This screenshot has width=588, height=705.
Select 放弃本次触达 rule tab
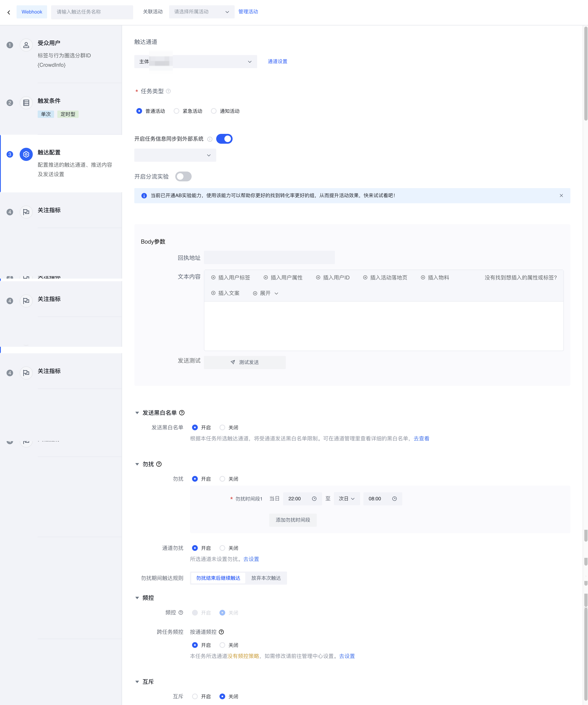[266, 578]
